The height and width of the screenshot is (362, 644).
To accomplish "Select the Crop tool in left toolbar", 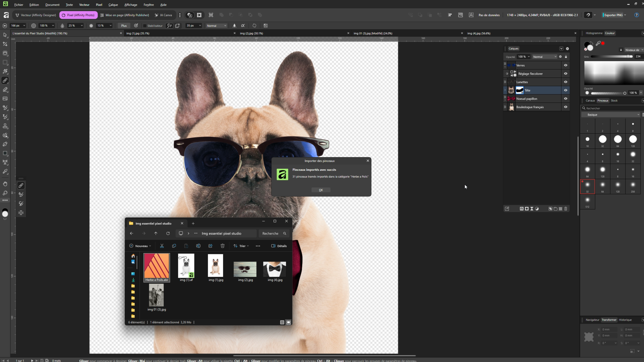I will coord(5,44).
